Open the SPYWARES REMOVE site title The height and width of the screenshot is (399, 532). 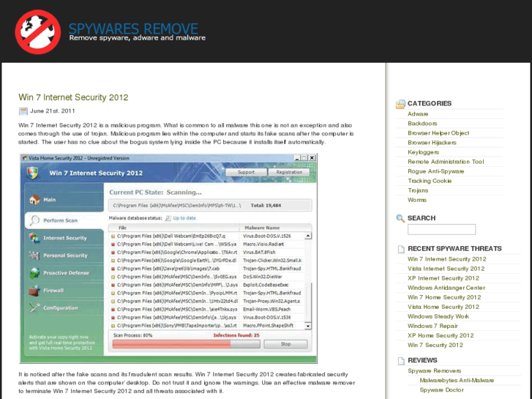133,29
